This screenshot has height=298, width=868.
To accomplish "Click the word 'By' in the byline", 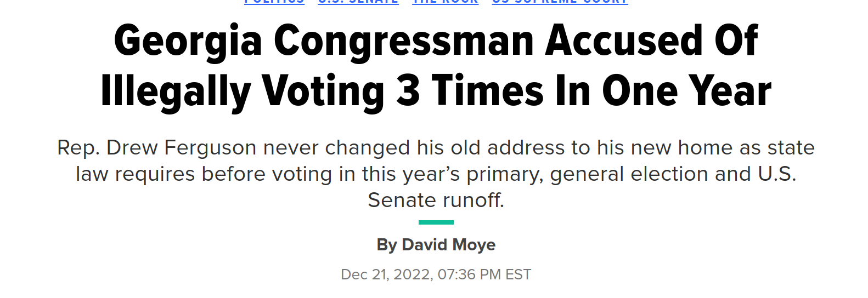I will click(386, 244).
